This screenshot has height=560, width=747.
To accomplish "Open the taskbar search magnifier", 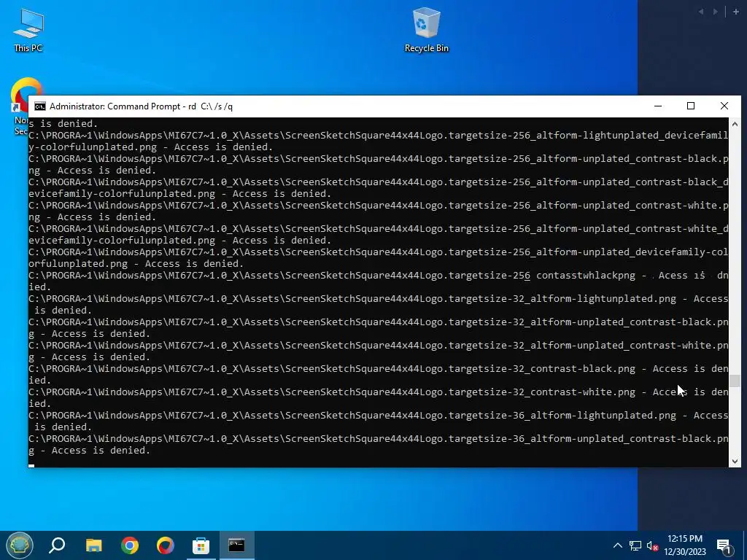I will (57, 545).
